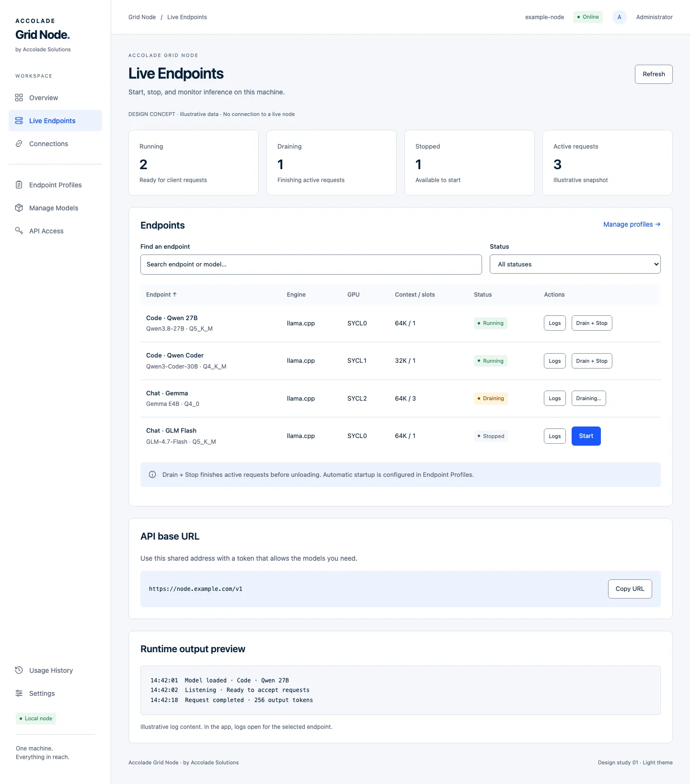The height and width of the screenshot is (784, 690).
Task: Click the Draining summary card
Action: click(x=332, y=163)
